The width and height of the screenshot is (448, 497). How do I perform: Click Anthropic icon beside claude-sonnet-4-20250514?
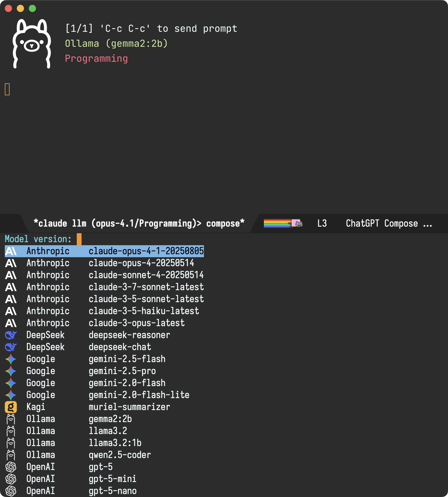click(x=11, y=275)
